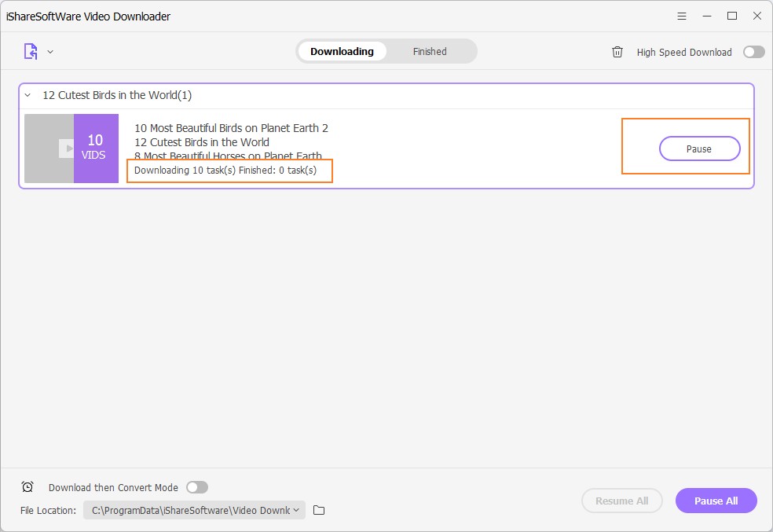Viewport: 773px width, 532px height.
Task: Click '10 Most Beautiful Birds on Planet Earth 2'
Action: tap(231, 128)
